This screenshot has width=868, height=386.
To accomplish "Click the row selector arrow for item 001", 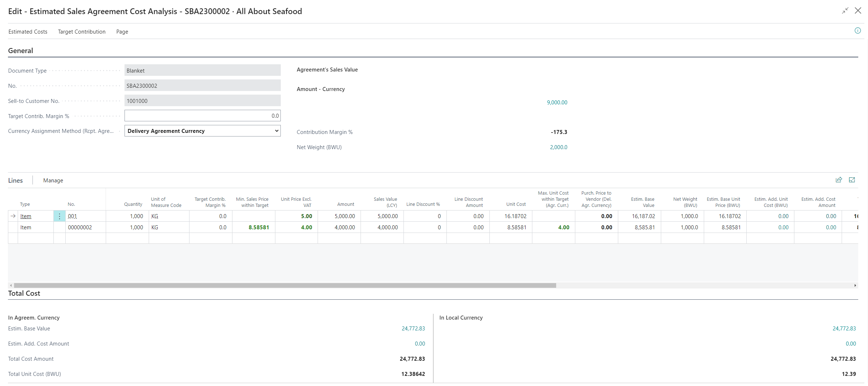I will click(13, 216).
